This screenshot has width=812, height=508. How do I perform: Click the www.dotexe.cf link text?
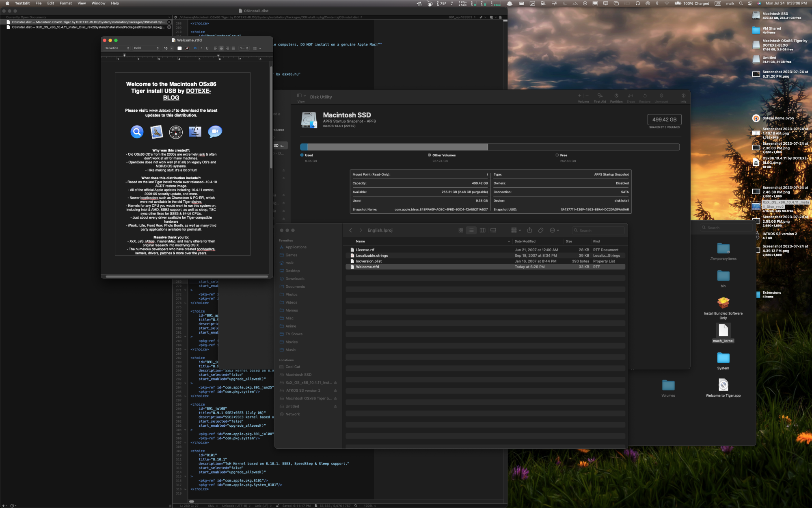[x=162, y=110]
